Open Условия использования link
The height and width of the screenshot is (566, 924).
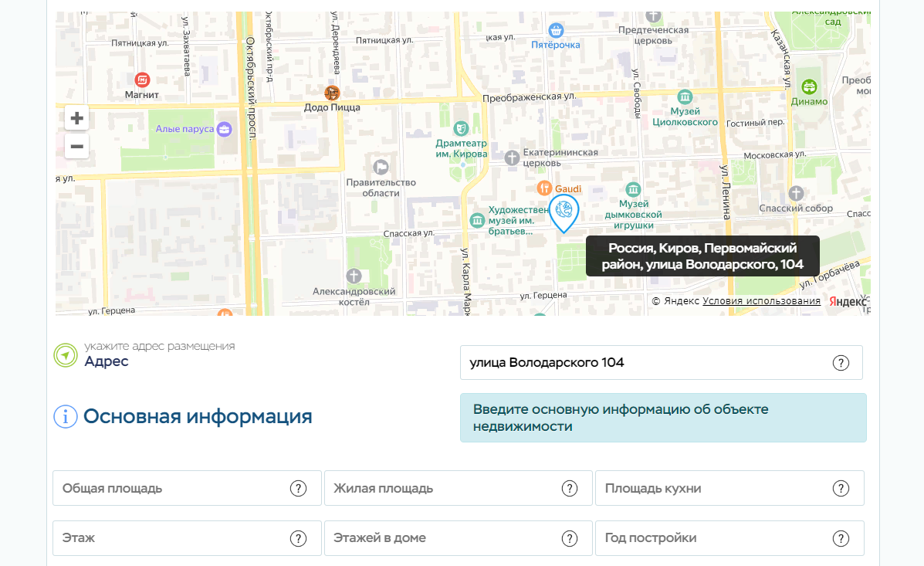761,301
